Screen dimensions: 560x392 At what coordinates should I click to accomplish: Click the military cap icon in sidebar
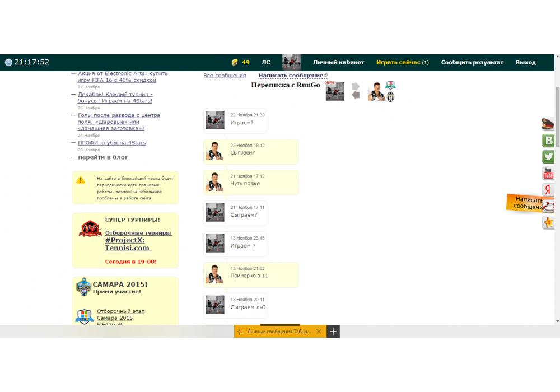548,124
